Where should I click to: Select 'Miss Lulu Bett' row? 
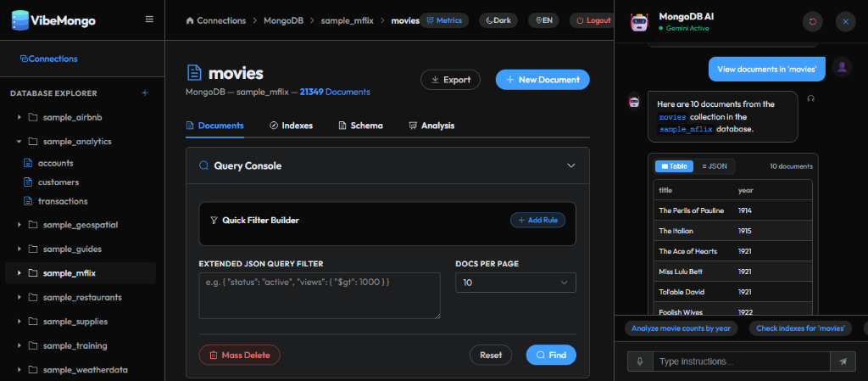coord(732,272)
